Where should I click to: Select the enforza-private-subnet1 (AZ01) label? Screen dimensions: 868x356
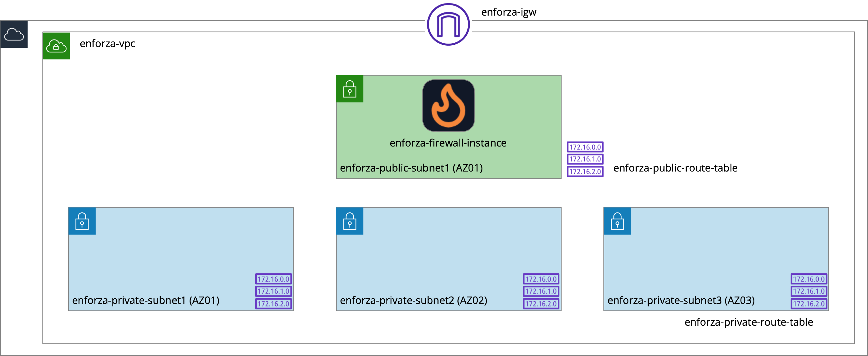click(146, 300)
